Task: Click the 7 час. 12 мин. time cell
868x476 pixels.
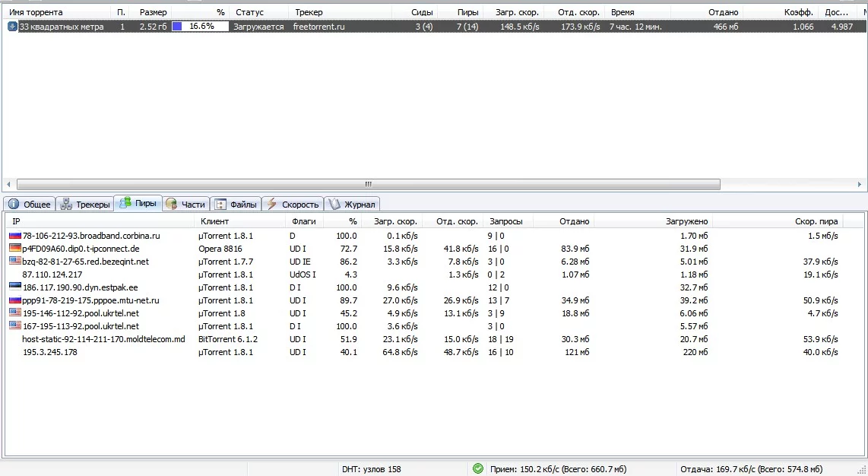Action: pos(635,27)
